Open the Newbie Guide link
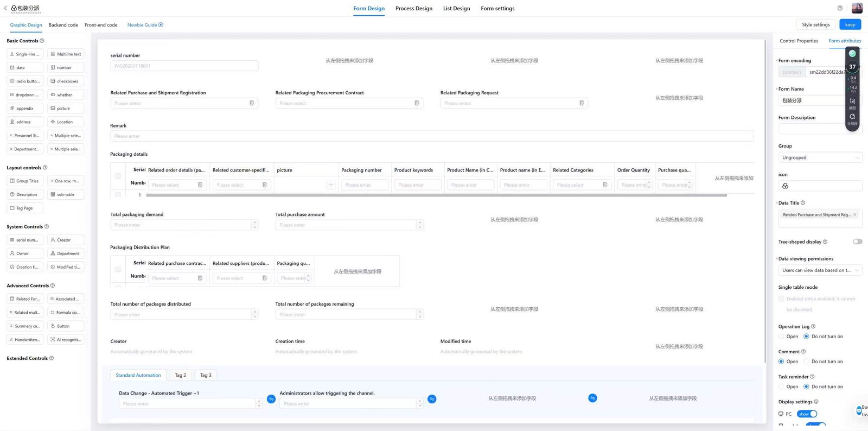Viewport: 868px width, 431px height. (142, 25)
